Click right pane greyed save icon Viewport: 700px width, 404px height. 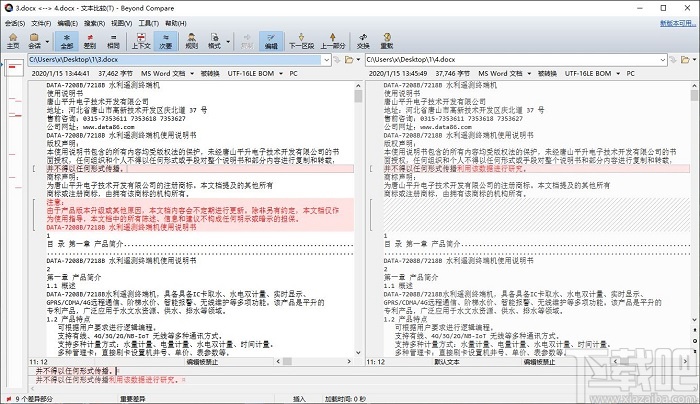[674, 59]
